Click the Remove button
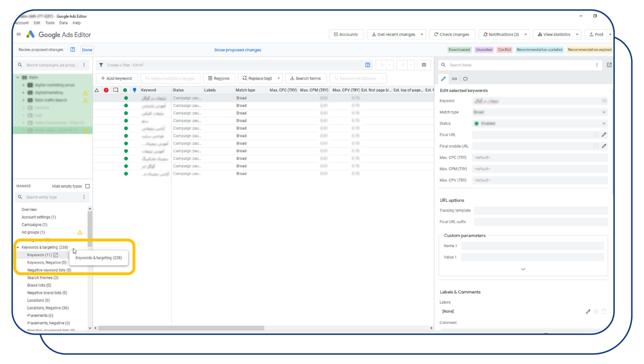The image size is (644, 364). [219, 78]
